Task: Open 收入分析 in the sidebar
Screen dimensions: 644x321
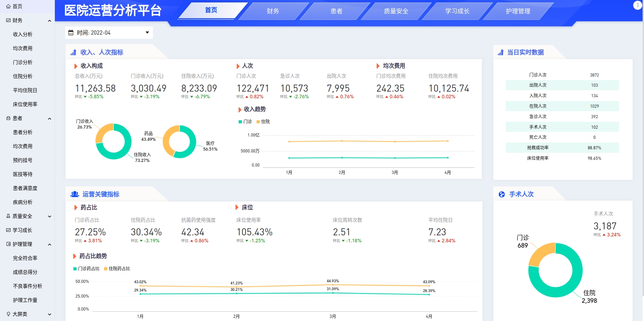Action: coord(23,34)
